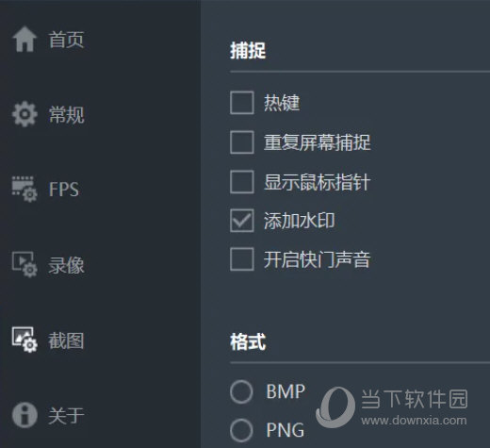490x448 pixels.
Task: Select the gear icon next to 常规
Action: pos(24,114)
